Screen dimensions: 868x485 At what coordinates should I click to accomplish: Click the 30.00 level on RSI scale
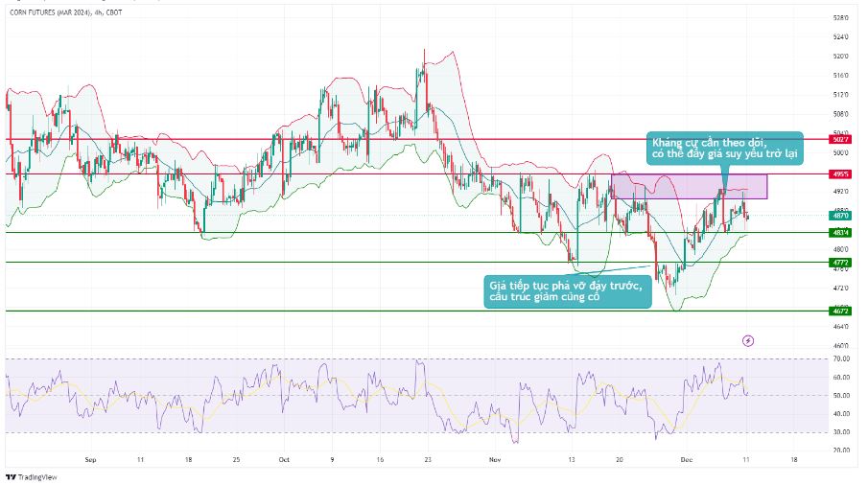(x=842, y=431)
